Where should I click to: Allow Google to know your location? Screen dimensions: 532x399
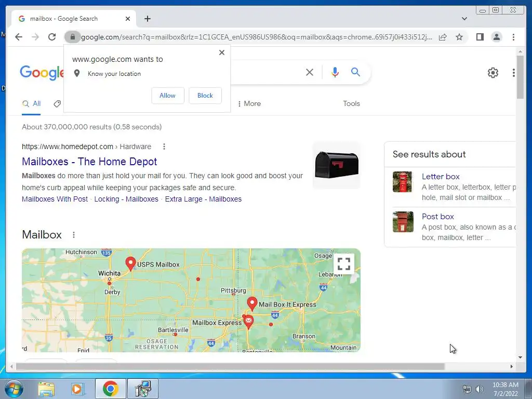[168, 96]
